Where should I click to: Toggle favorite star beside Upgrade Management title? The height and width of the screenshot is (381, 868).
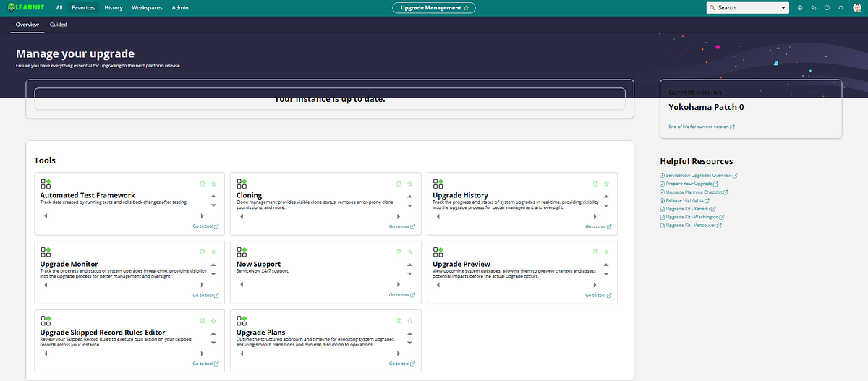click(x=467, y=8)
